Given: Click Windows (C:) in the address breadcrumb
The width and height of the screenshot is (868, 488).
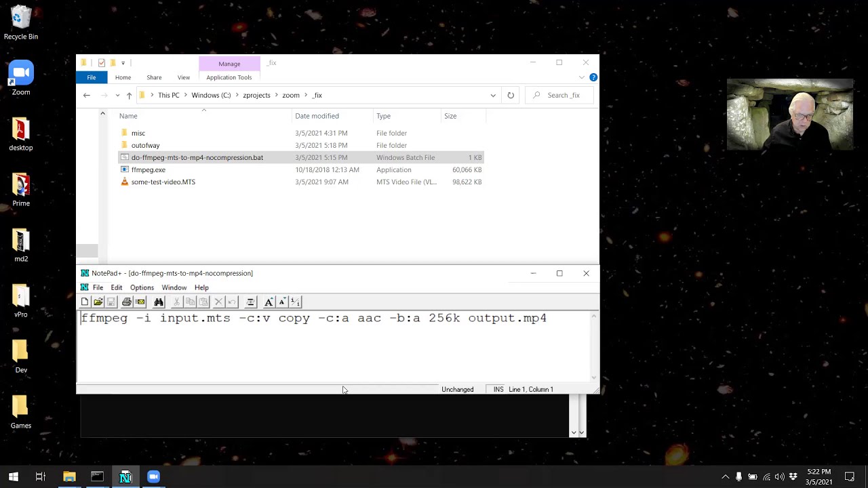Looking at the screenshot, I should [211, 95].
